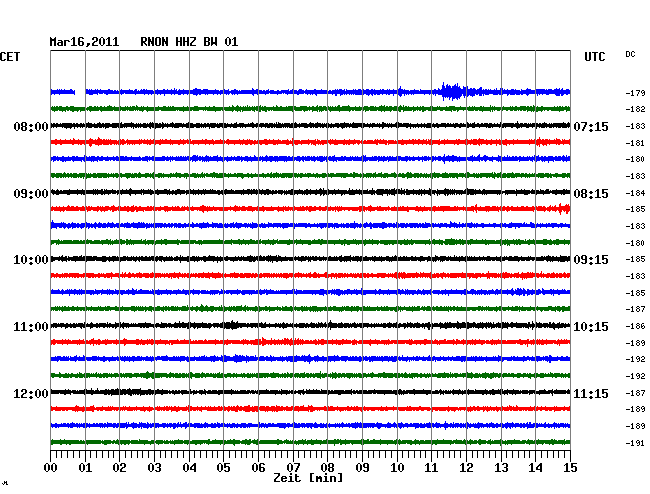Image resolution: width=650 pixels, height=494 pixels.
Task: Click the x-axis minute label 00
Action: (51, 468)
